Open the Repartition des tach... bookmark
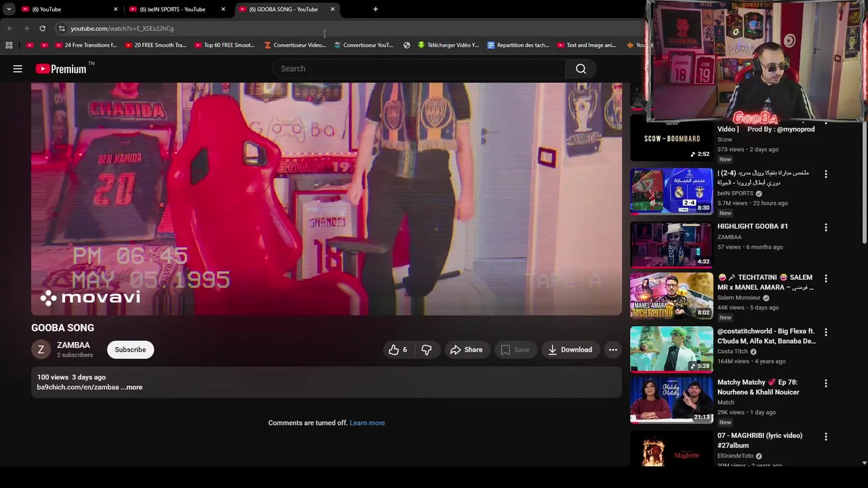This screenshot has height=488, width=868. [518, 45]
